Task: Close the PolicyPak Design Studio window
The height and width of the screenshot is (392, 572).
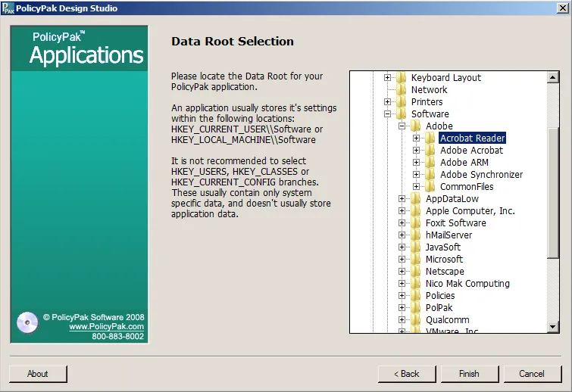Action: click(x=563, y=8)
